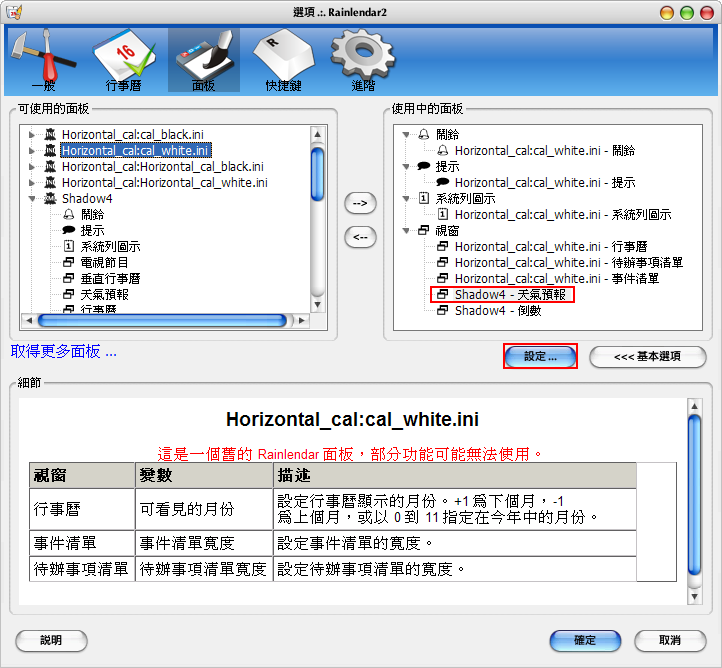Viewport: 722px width, 668px height.
Task: Select Horizontal_cal:cal_white.ini in available list
Action: [x=136, y=151]
